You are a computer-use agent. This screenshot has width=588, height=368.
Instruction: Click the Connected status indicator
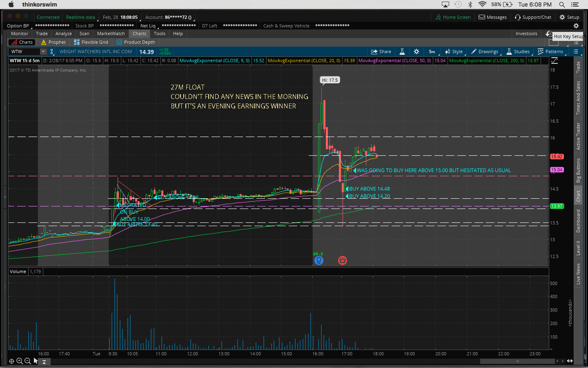coord(48,17)
